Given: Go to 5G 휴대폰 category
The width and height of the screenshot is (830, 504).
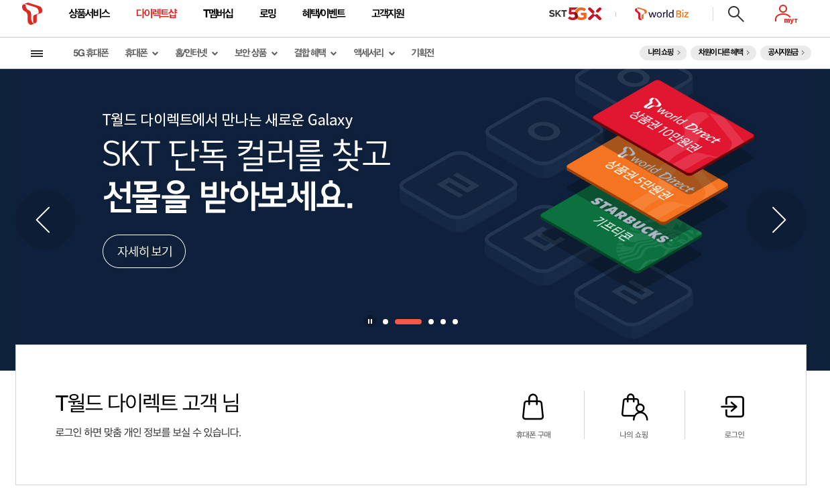Looking at the screenshot, I should [91, 53].
